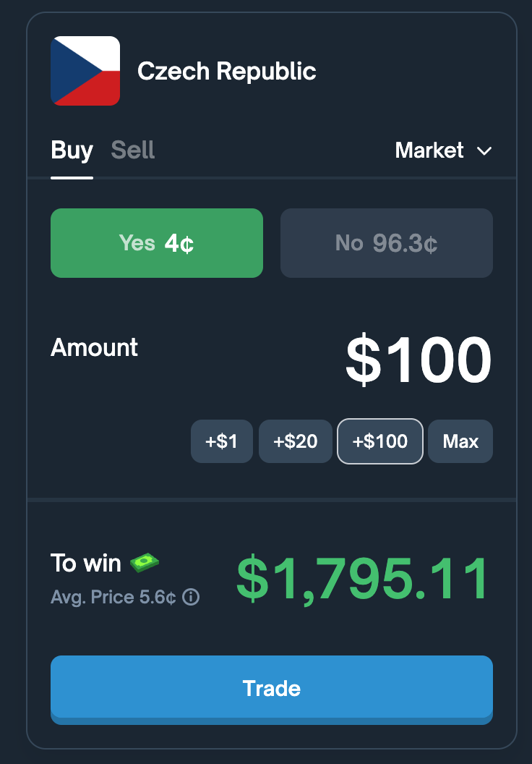Screen dimensions: 532x764
Task: Click the To win label
Action: click(85, 563)
